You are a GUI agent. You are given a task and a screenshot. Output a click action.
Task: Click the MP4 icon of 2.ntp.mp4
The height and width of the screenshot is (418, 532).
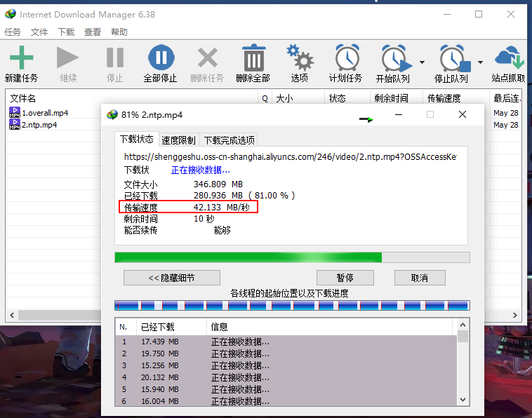15,124
